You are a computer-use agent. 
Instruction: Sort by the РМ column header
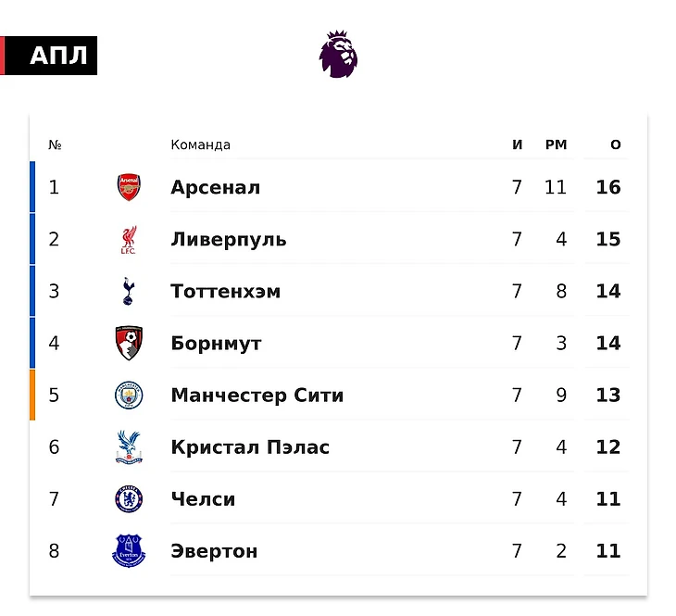tap(556, 145)
